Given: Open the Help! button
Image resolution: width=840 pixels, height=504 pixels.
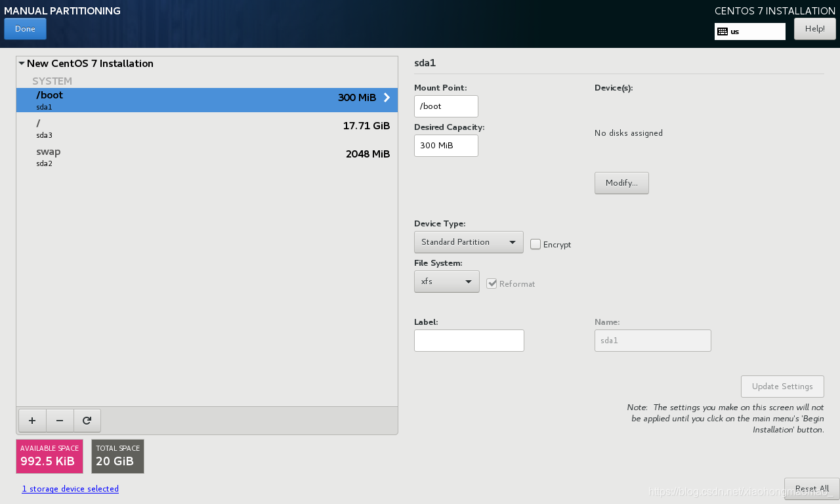Looking at the screenshot, I should tap(815, 29).
